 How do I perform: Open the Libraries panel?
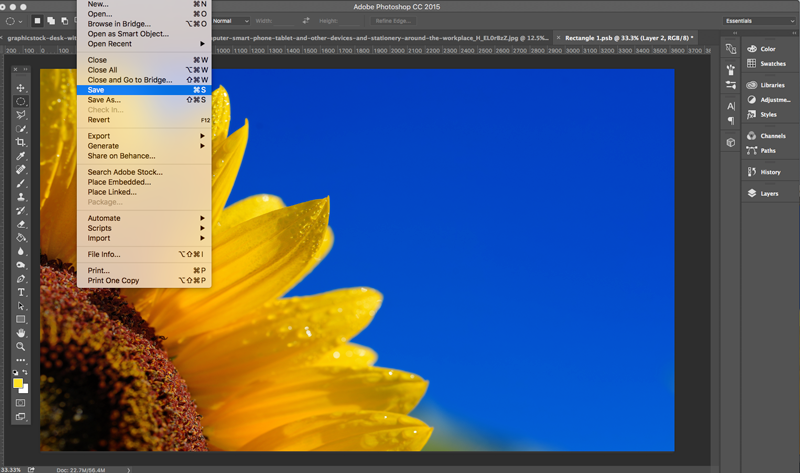(x=766, y=85)
